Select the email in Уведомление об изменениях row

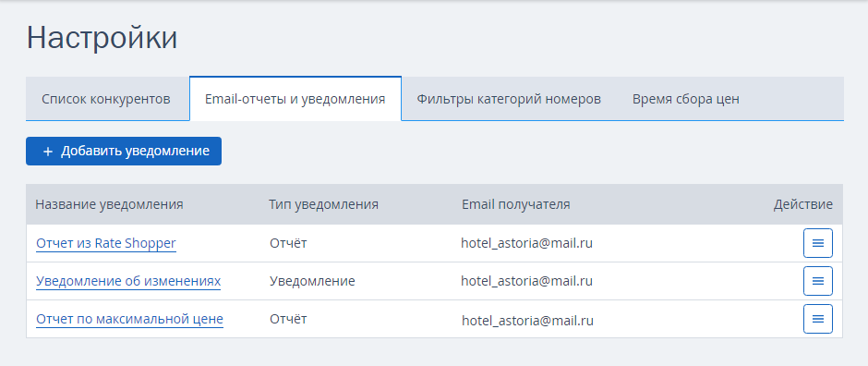527,281
